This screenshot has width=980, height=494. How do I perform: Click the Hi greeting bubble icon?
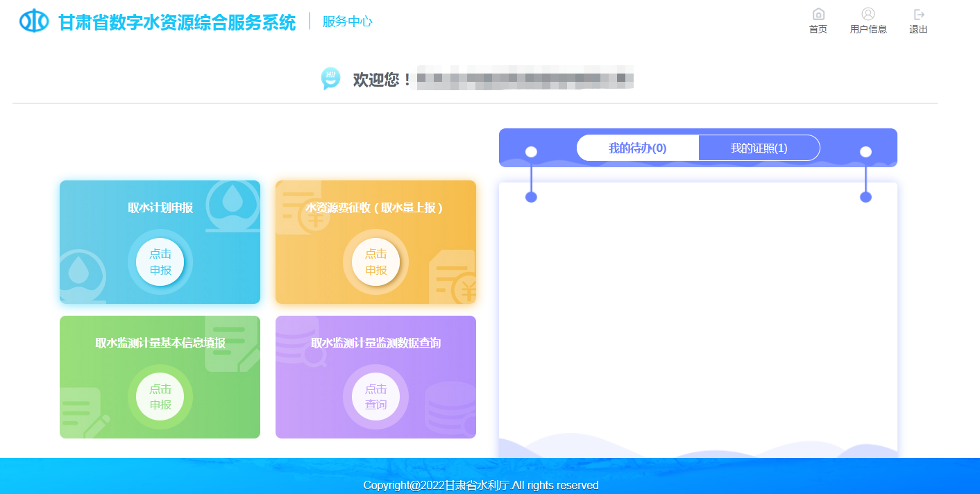coord(330,78)
